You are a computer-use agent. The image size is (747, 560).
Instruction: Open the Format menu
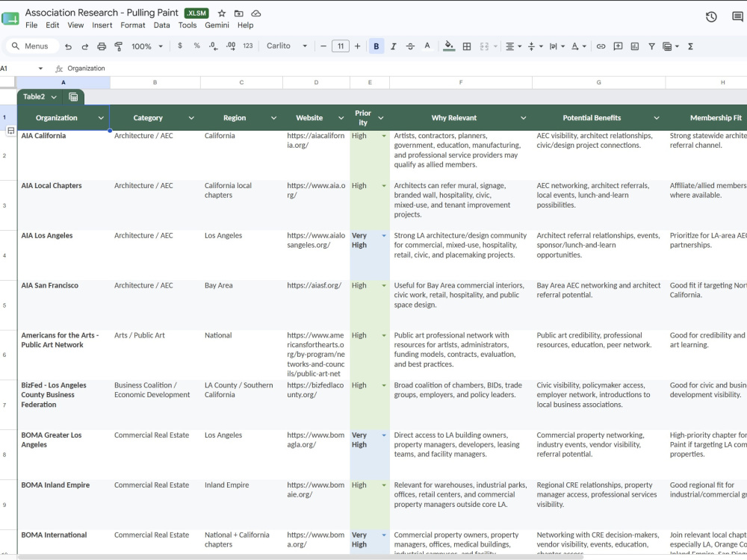(x=132, y=25)
